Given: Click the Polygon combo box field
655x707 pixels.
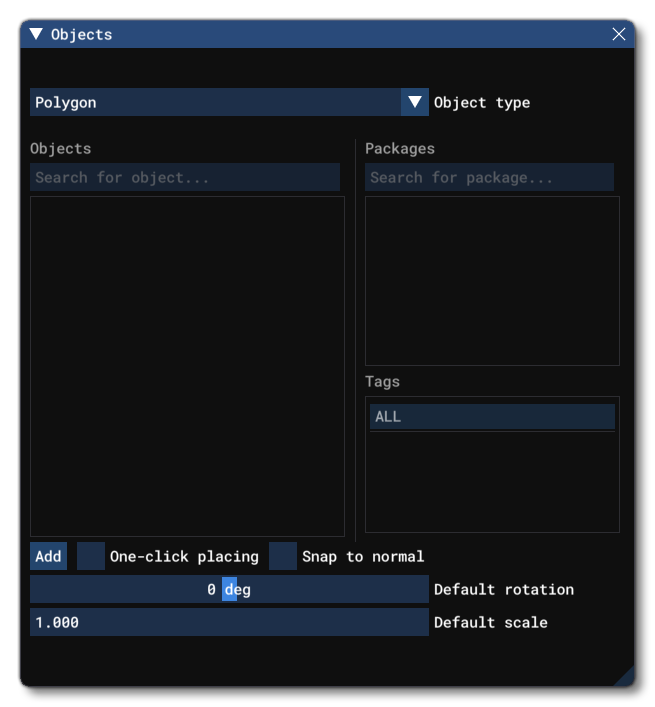Looking at the screenshot, I should click(215, 102).
